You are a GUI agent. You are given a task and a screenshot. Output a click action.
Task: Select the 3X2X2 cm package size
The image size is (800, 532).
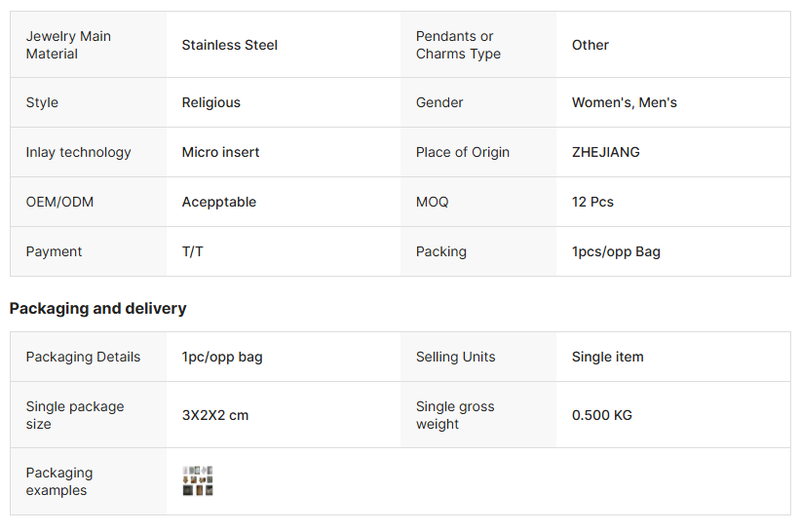(215, 415)
